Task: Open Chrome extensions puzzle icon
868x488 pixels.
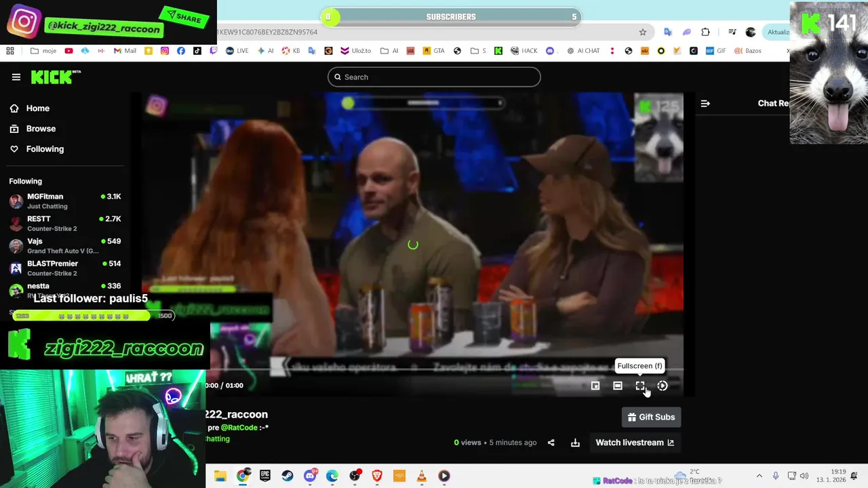Action: pos(705,32)
